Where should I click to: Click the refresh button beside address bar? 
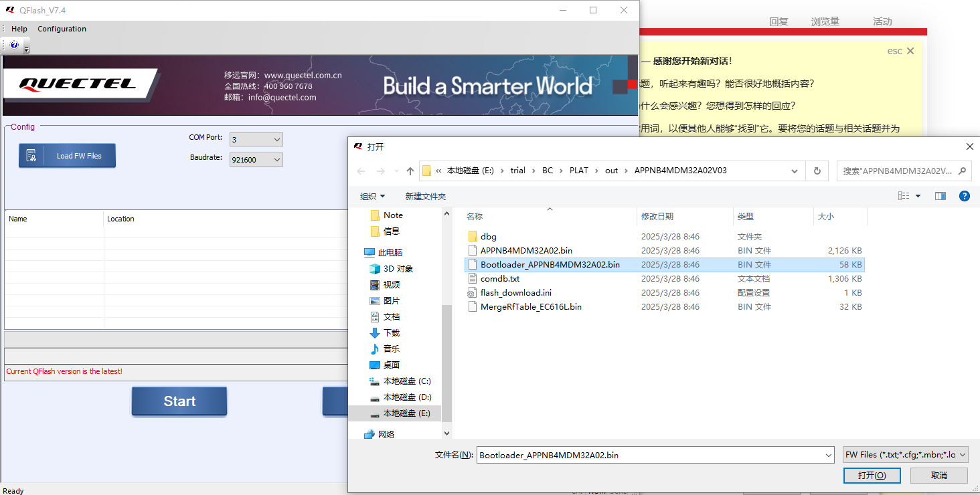(817, 171)
